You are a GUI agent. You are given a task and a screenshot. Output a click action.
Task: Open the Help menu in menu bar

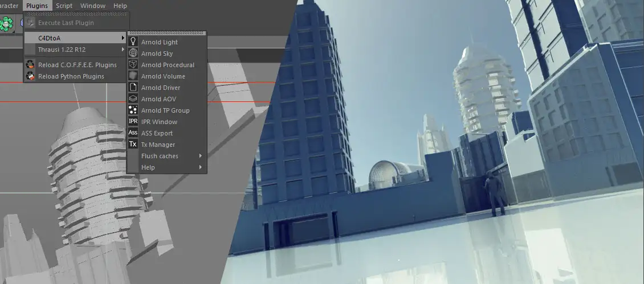(x=120, y=6)
